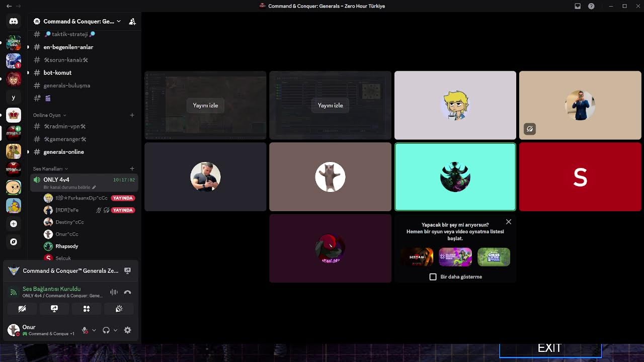The width and height of the screenshot is (644, 362).
Task: Open the bot-komut channel
Action: (85, 73)
